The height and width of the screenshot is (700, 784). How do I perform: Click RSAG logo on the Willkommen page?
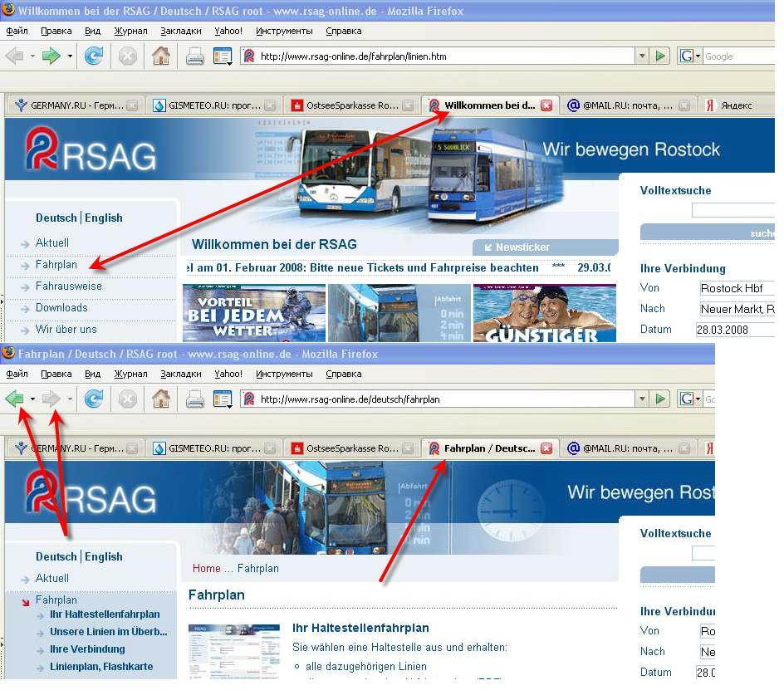point(91,149)
